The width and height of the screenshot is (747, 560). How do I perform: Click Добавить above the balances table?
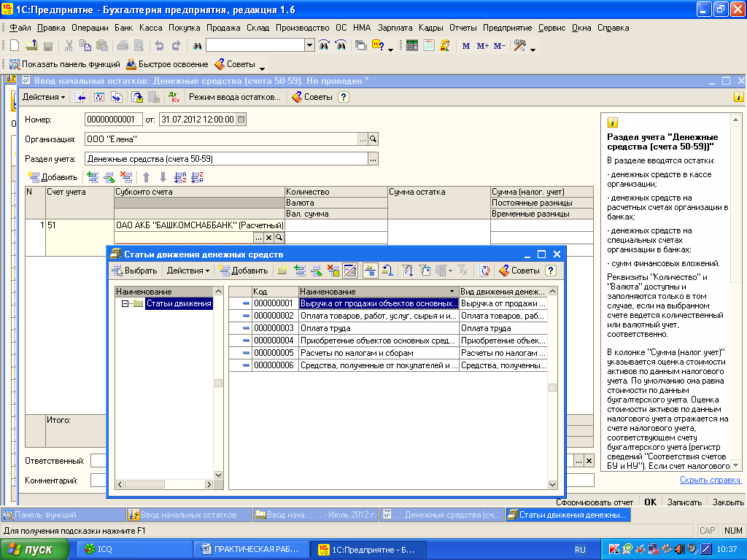(53, 178)
